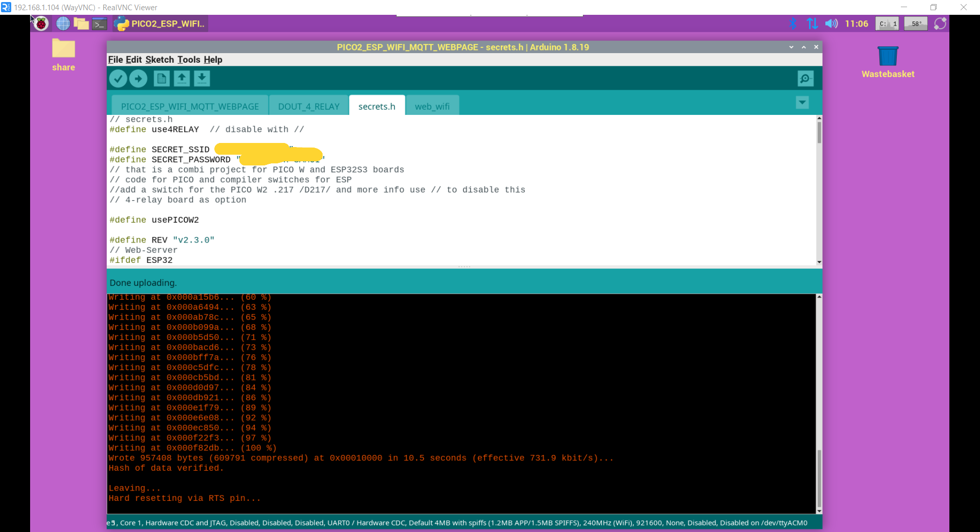The width and height of the screenshot is (980, 532).
Task: Open the tab options dropdown arrow
Action: click(802, 103)
